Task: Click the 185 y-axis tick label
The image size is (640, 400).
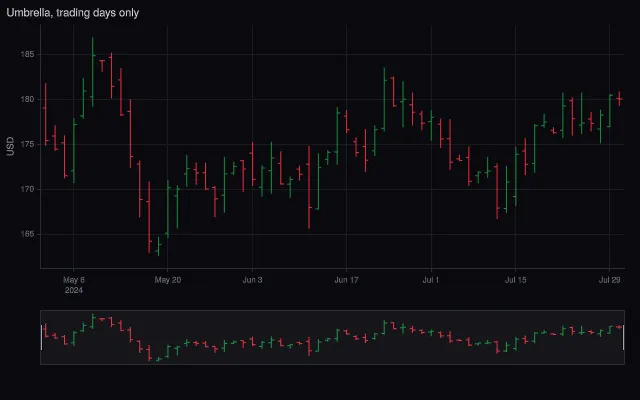Action: click(x=27, y=54)
